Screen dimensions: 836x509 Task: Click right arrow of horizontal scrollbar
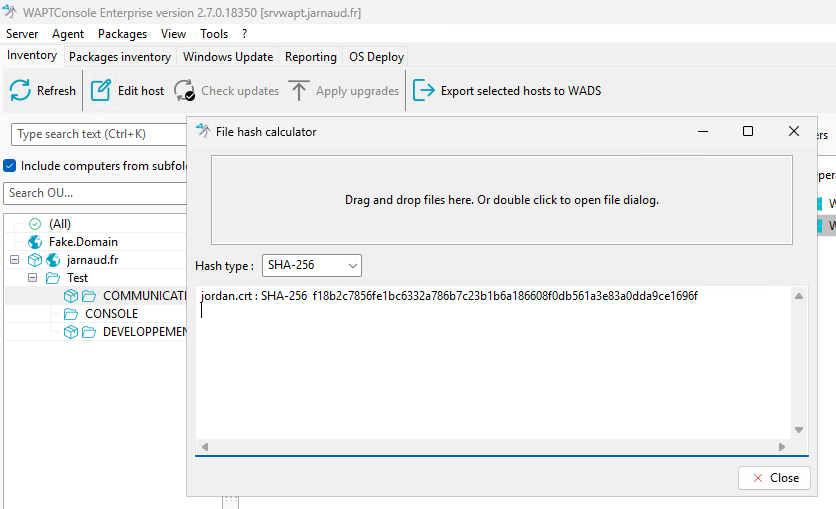[782, 447]
